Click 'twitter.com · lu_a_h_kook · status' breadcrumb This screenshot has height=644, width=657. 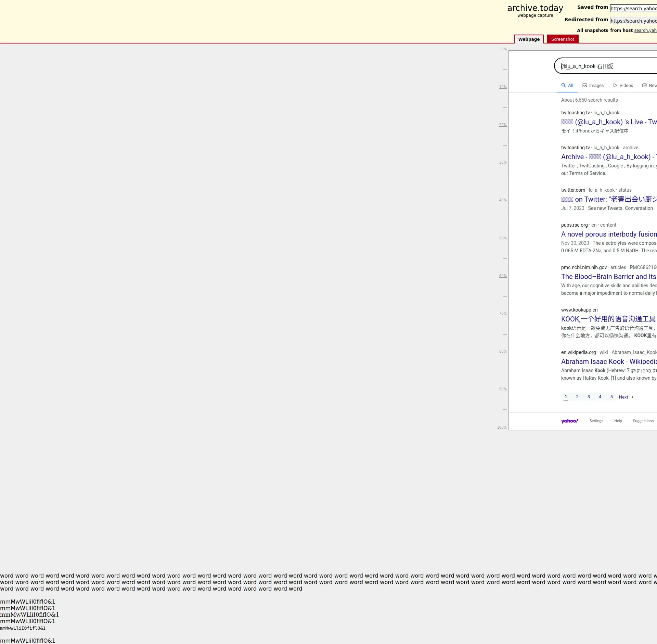point(596,190)
